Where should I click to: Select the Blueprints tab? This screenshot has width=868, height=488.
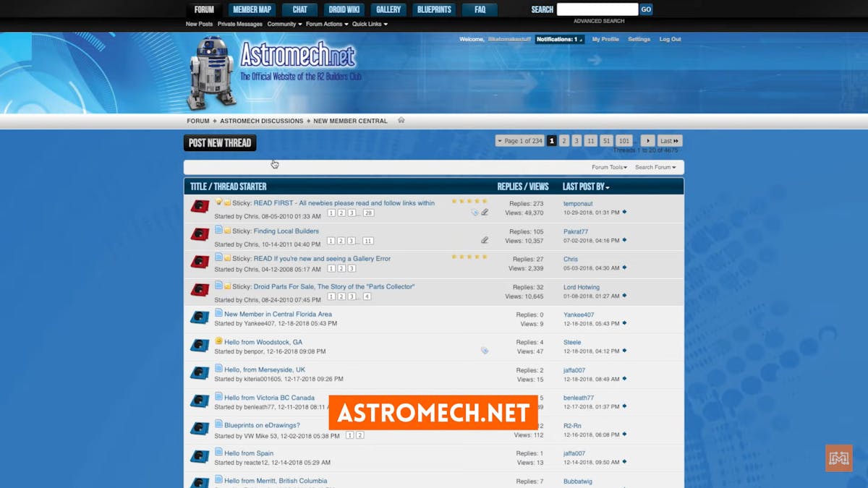[434, 9]
